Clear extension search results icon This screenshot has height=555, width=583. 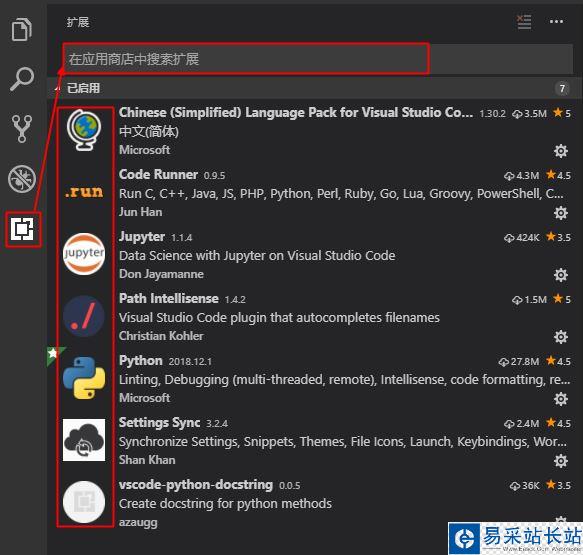click(x=524, y=22)
